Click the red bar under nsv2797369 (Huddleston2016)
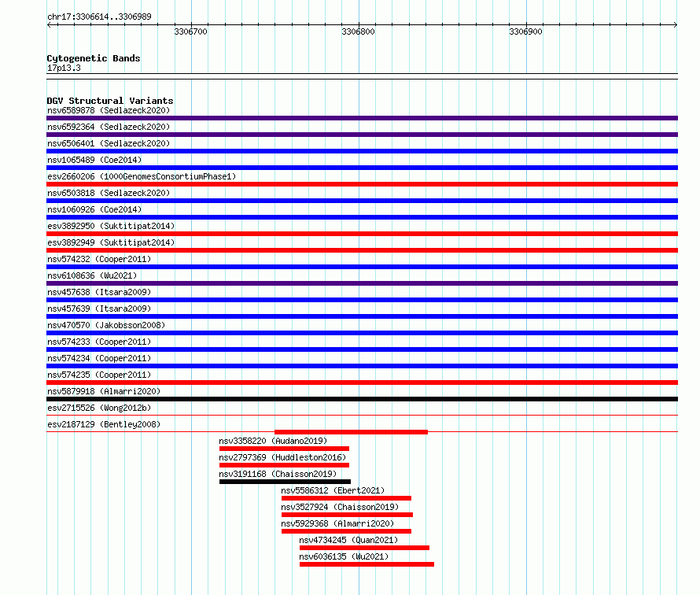 [284, 465]
